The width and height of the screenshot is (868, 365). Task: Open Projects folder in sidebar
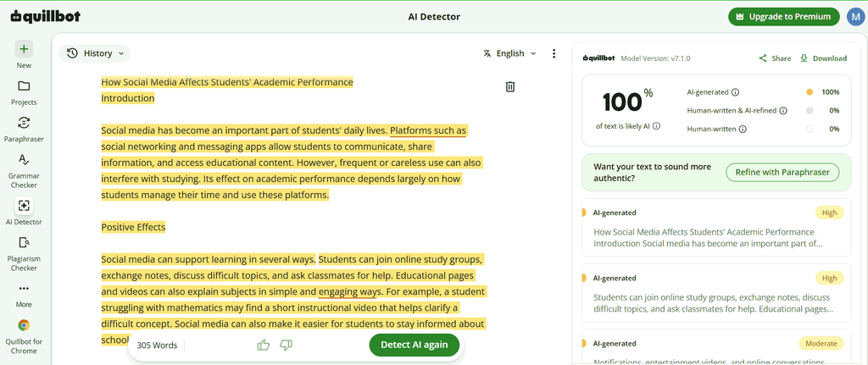24,92
